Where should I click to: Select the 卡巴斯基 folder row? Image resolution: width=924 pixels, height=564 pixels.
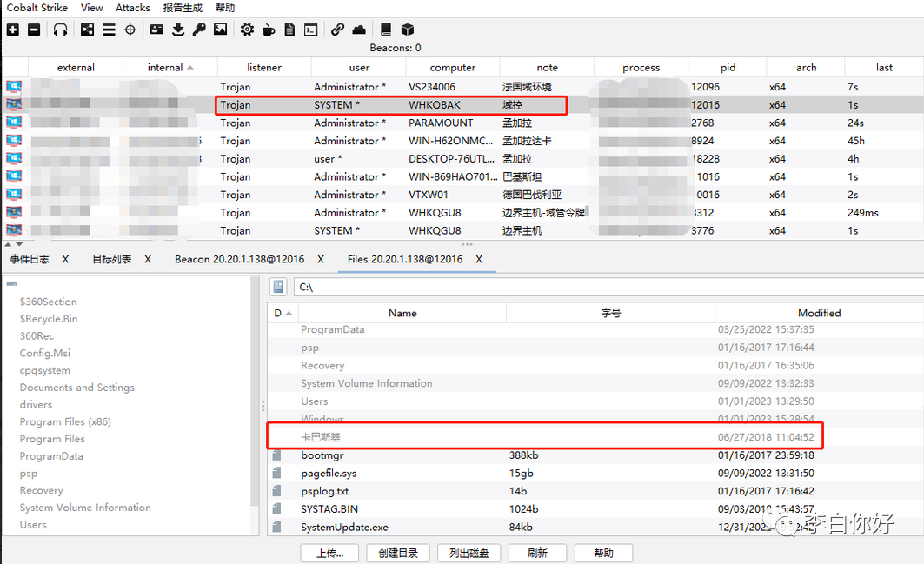click(595, 437)
